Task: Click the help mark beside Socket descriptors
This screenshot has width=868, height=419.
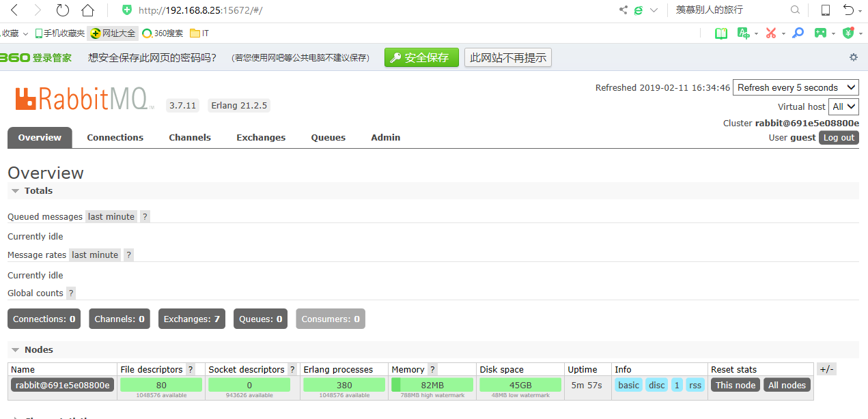Action: [x=292, y=369]
